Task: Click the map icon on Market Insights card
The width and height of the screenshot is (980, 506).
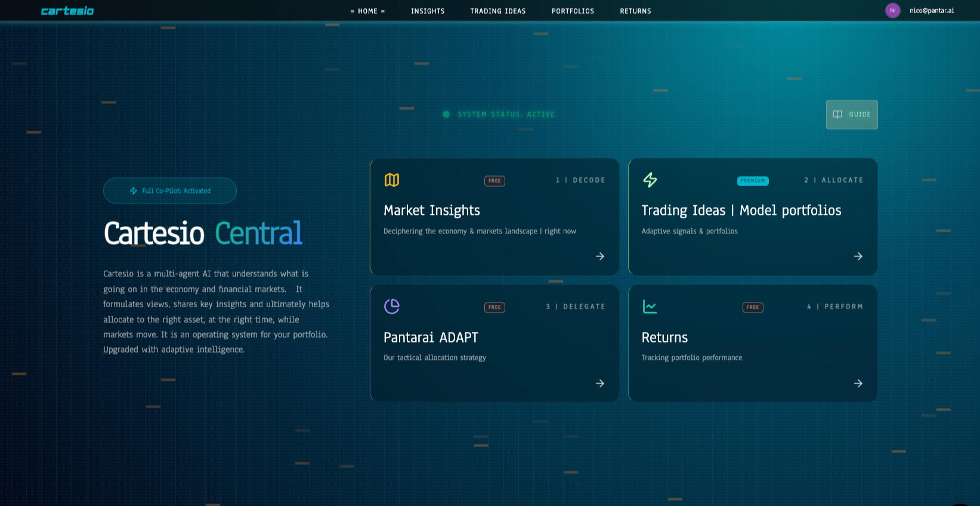Action: (x=392, y=180)
